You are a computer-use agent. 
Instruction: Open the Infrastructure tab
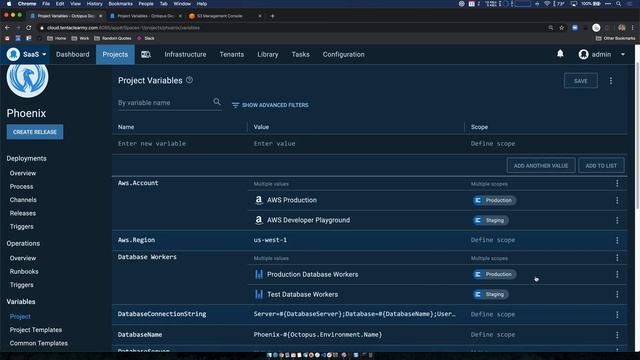tap(185, 54)
